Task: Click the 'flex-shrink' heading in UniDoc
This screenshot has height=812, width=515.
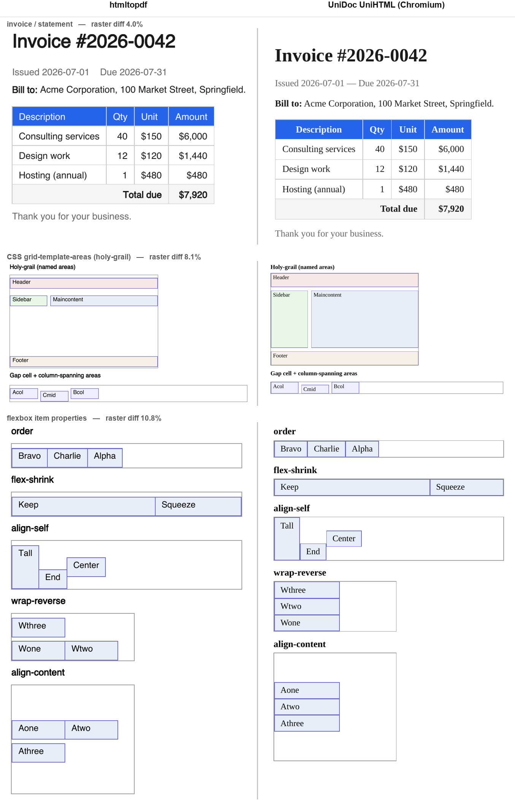Action: [x=295, y=470]
